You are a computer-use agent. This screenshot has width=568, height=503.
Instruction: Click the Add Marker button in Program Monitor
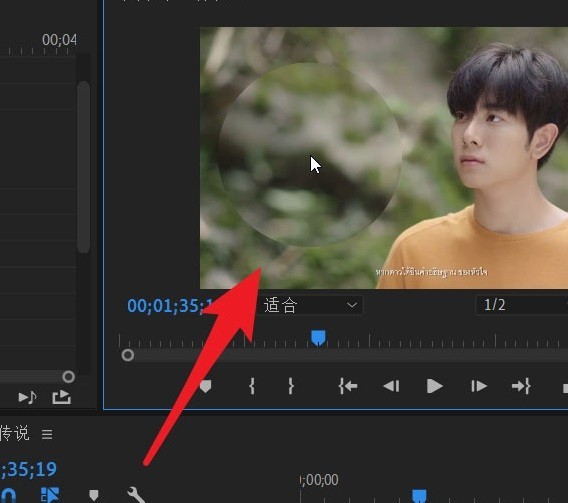205,386
